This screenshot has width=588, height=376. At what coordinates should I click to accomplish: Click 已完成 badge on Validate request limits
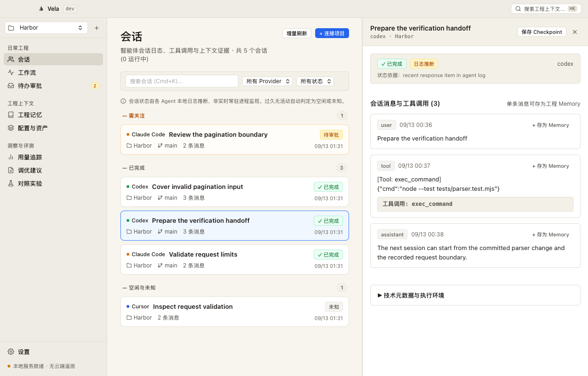[328, 255]
